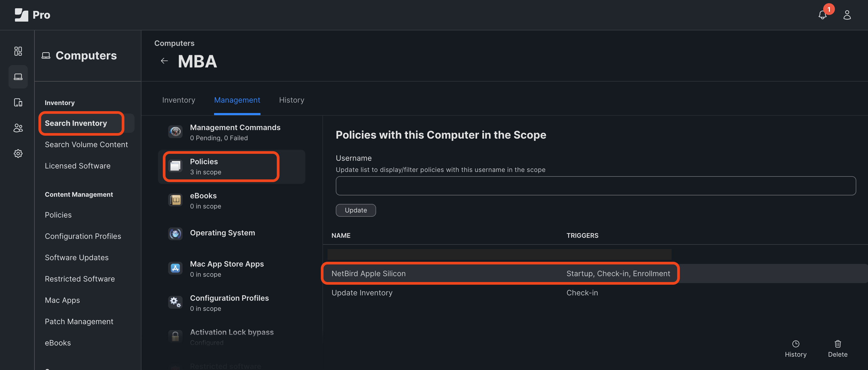Open the Dashboard icon in the left sidebar
This screenshot has width=868, height=370.
18,51
